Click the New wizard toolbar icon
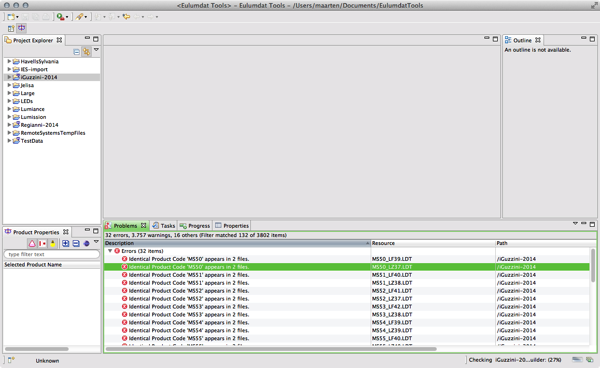Image resolution: width=600 pixels, height=368 pixels. tap(11, 16)
